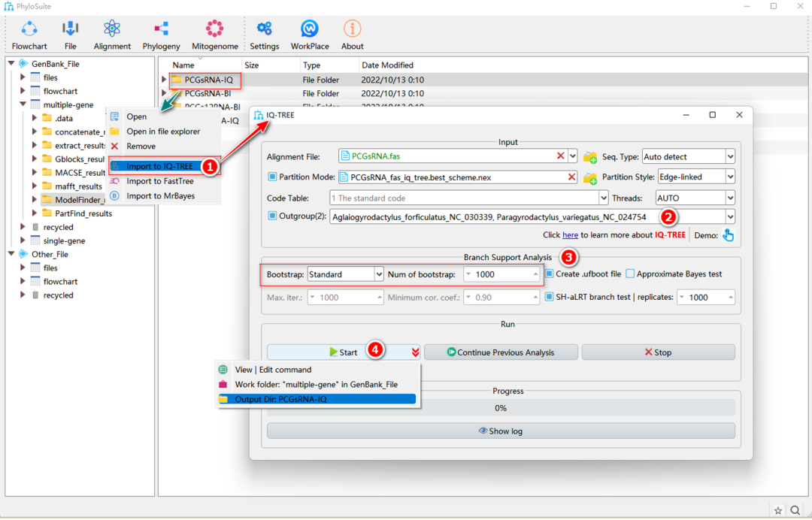Click the Show log button
The height and width of the screenshot is (520, 812).
click(x=501, y=431)
